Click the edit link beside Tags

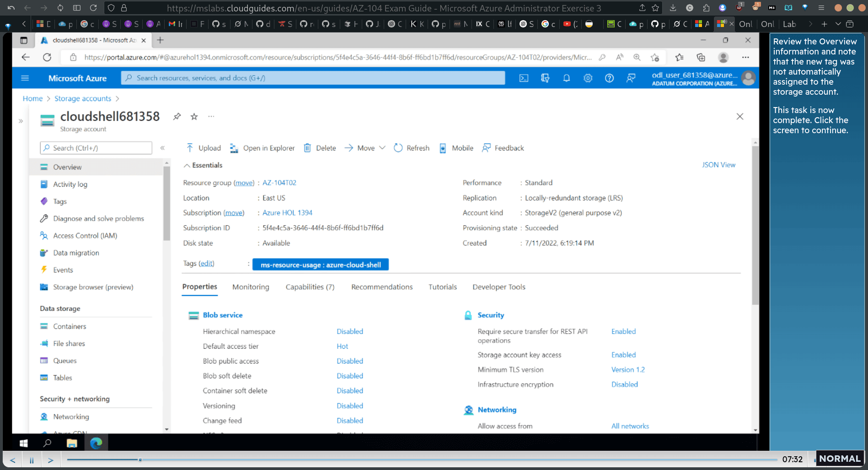point(206,264)
